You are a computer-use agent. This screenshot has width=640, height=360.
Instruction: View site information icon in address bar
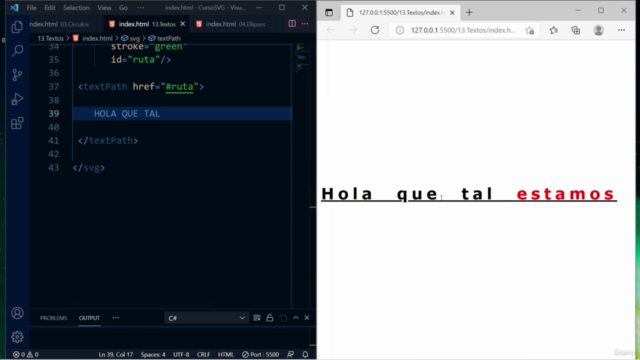[400, 30]
